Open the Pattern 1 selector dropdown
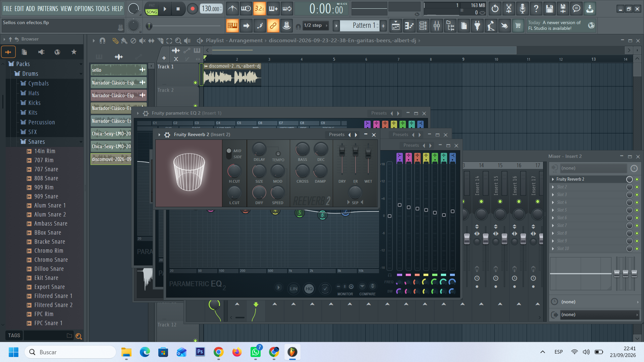 click(360, 25)
